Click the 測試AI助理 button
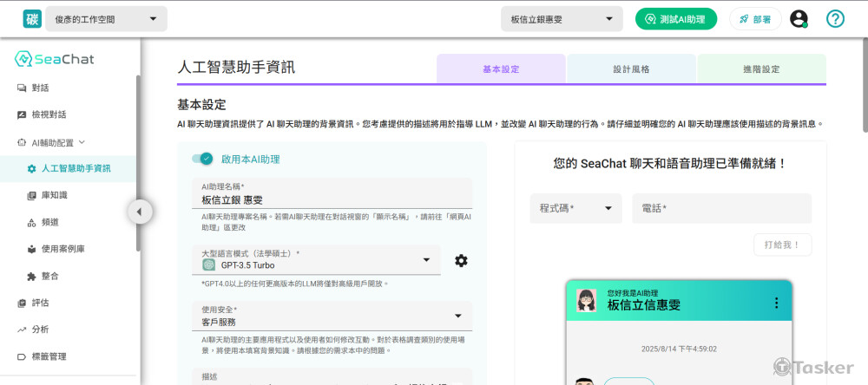This screenshot has width=868, height=385. click(676, 19)
